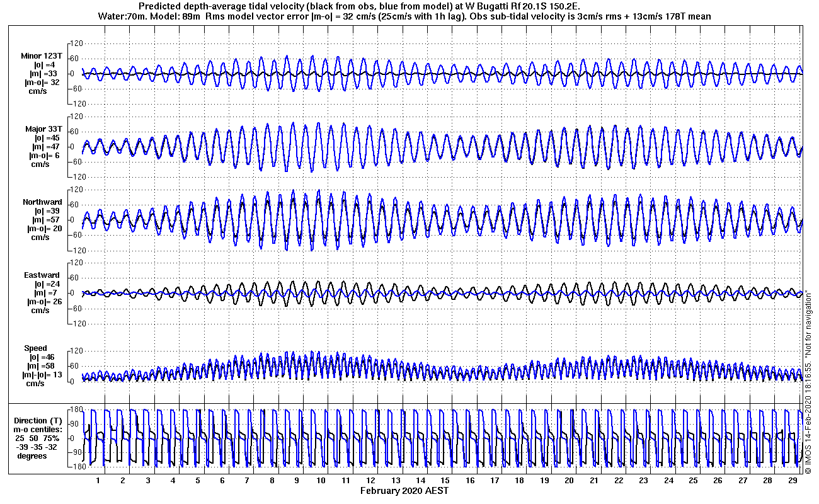Screen dimensions: 819x504
Task: Click the Eastward panel label
Action: (x=42, y=275)
